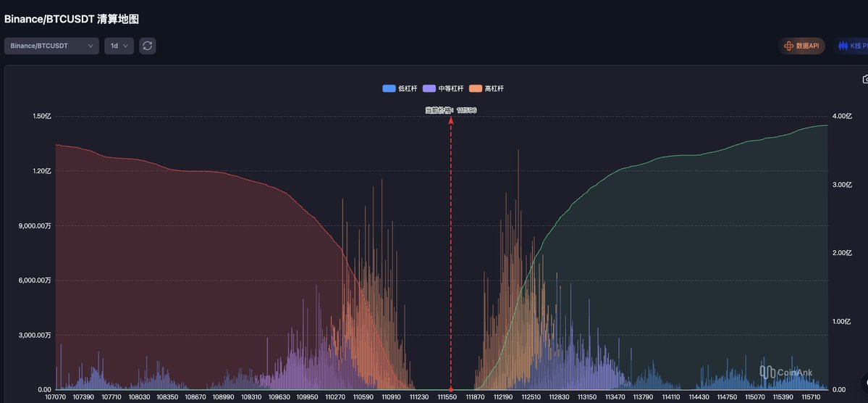Click the 1.20亿 left axis label
Screen dimensions: 868x403
41,171
